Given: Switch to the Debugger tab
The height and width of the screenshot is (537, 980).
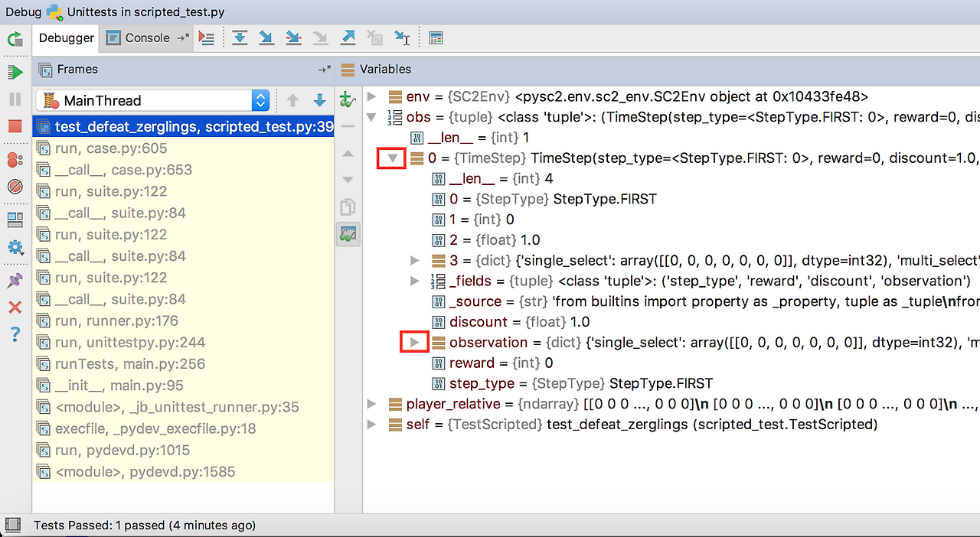Looking at the screenshot, I should click(67, 37).
